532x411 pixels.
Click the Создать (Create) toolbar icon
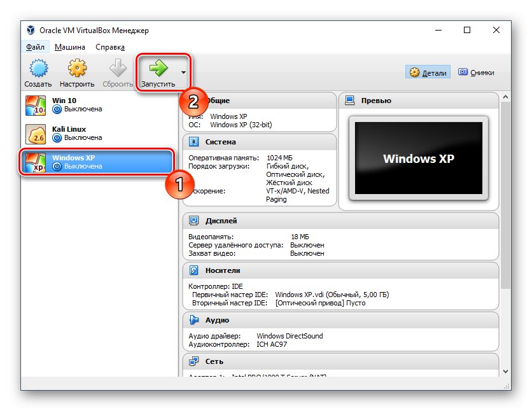click(38, 68)
